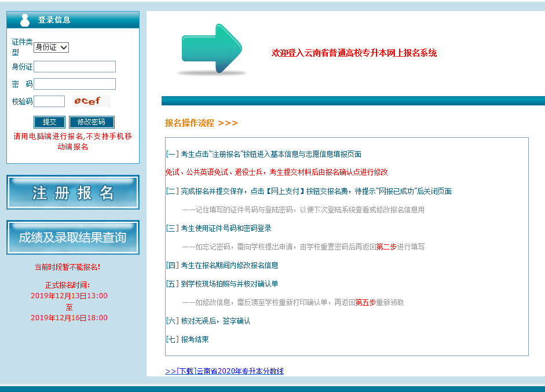Click the 身份证 ID number input field
The width and height of the screenshot is (545, 392).
coord(74,67)
